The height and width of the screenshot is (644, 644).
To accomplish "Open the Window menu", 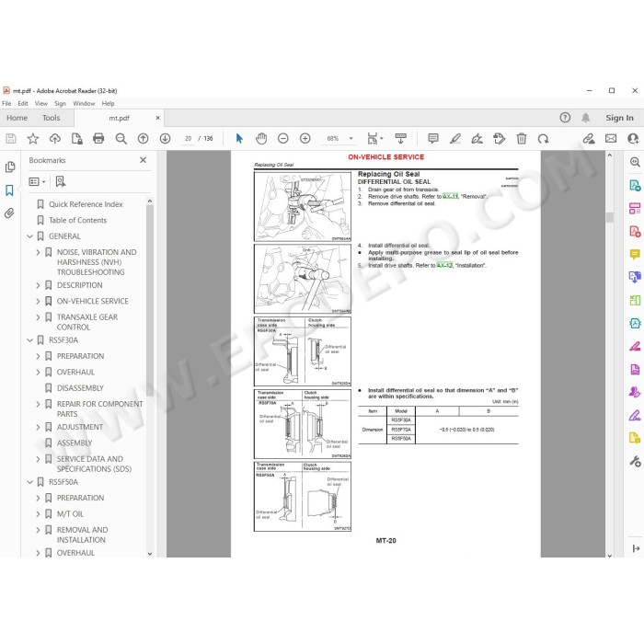I will click(84, 103).
